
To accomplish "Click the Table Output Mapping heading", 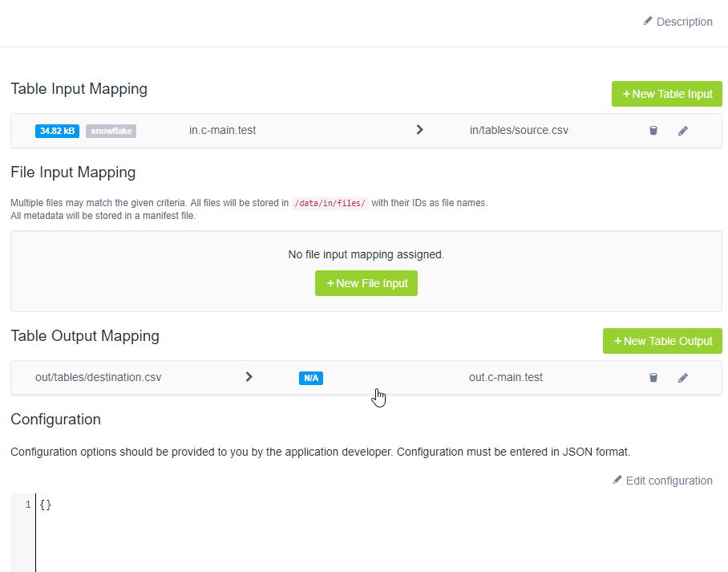I will click(85, 335).
